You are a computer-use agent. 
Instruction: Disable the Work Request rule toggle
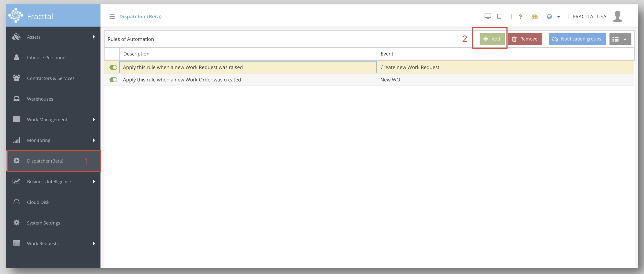click(x=113, y=67)
